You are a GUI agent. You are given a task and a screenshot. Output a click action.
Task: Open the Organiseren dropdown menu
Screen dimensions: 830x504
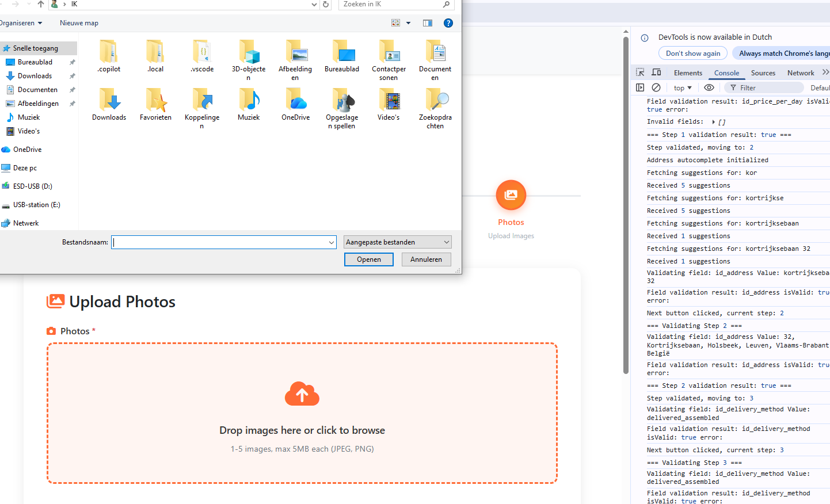click(x=21, y=23)
